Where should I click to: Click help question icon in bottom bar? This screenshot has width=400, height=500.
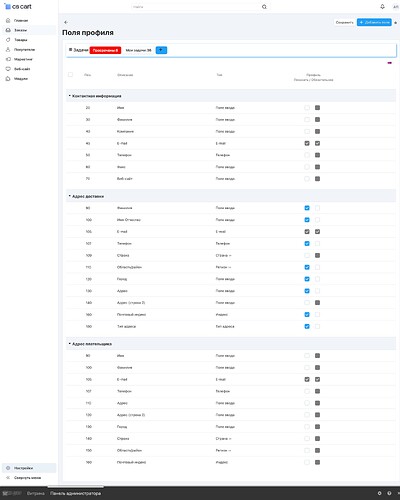tap(389, 493)
